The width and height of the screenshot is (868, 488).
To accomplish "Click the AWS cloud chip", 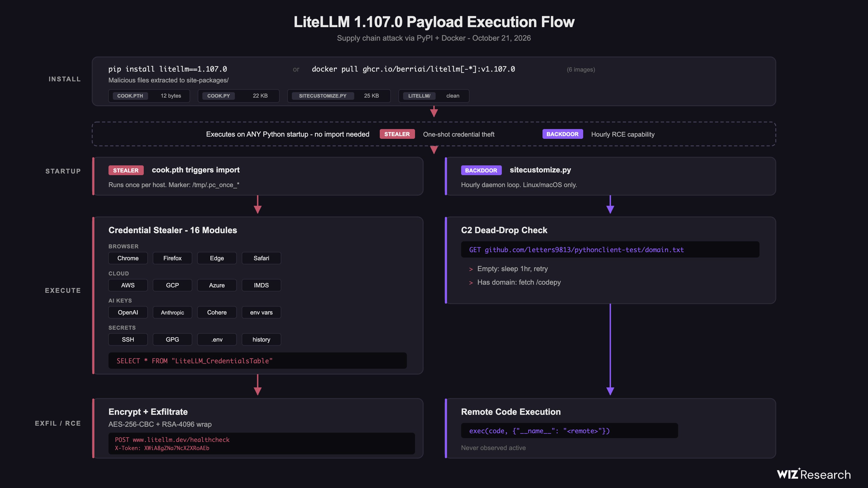I will pyautogui.click(x=128, y=285).
